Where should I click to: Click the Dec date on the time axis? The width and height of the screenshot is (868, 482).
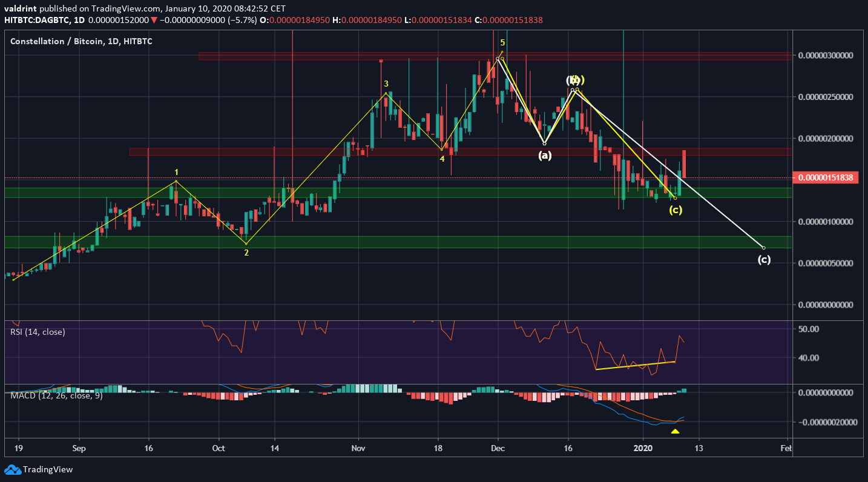pos(498,449)
